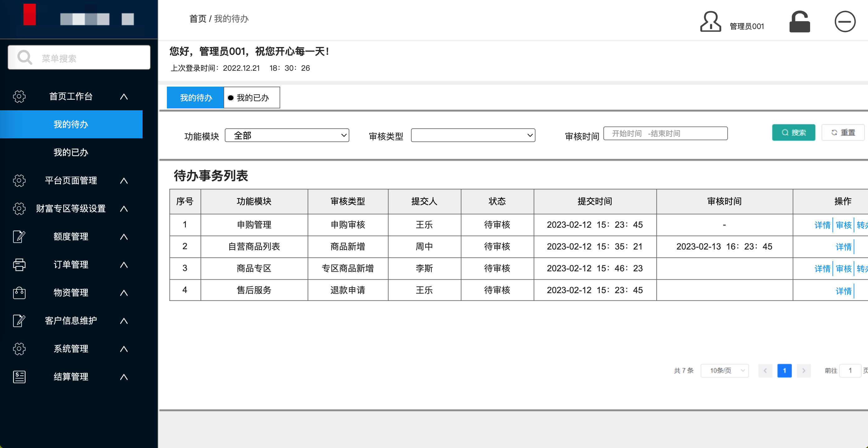Collapse the 首页工作台 menu chevron
The height and width of the screenshot is (448, 868).
[124, 97]
